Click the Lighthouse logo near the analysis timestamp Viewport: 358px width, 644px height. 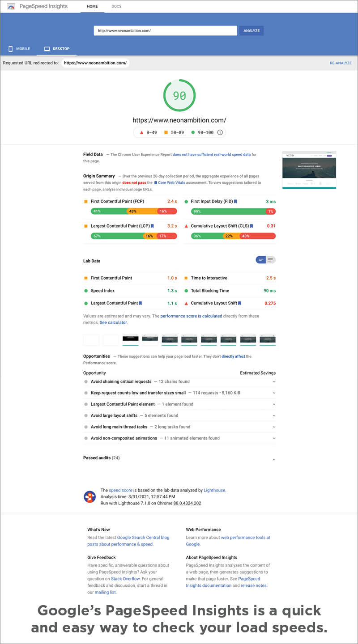click(89, 496)
